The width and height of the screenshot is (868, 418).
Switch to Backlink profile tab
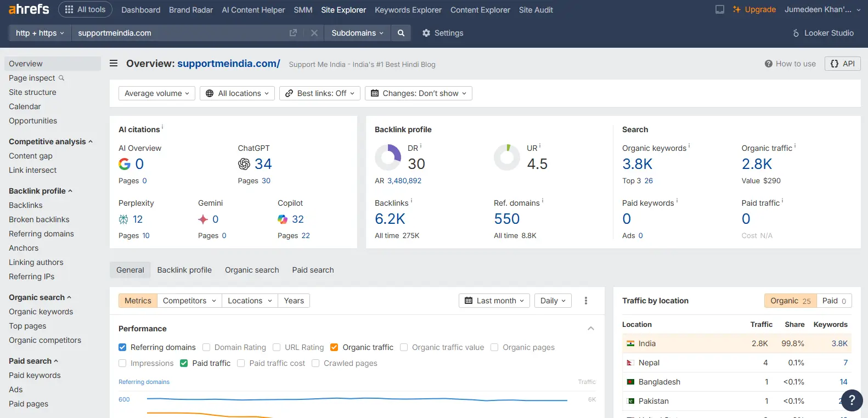coord(184,270)
